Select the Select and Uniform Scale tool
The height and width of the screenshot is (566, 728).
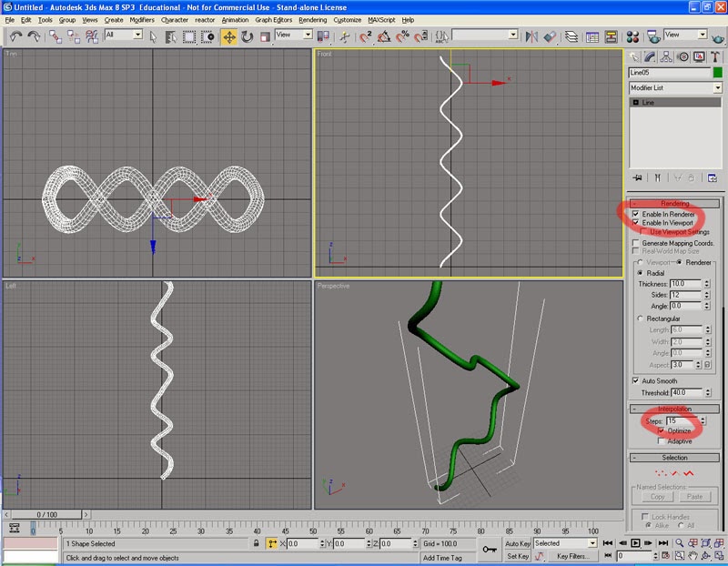[x=263, y=36]
